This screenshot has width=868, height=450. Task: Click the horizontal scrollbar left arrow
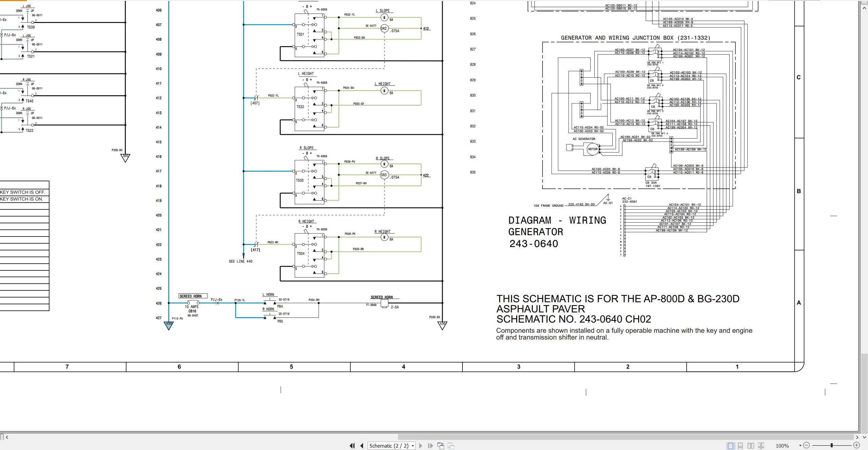[x=7, y=437]
